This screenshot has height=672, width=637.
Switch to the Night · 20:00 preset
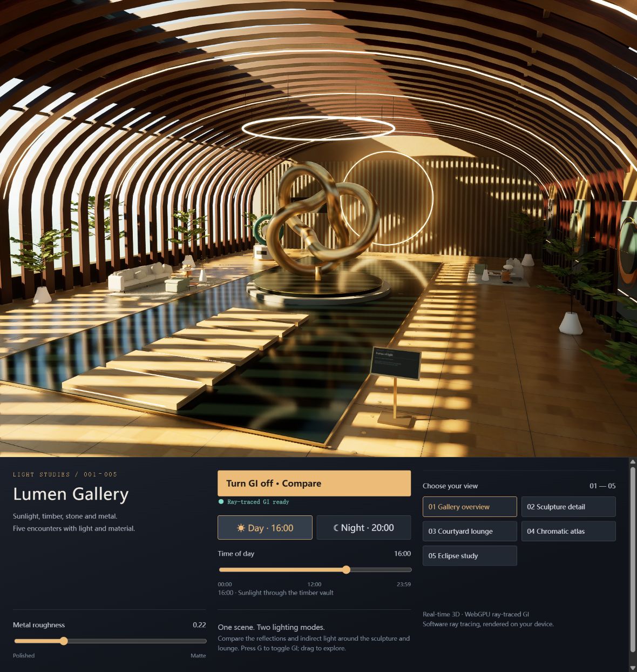pos(364,528)
